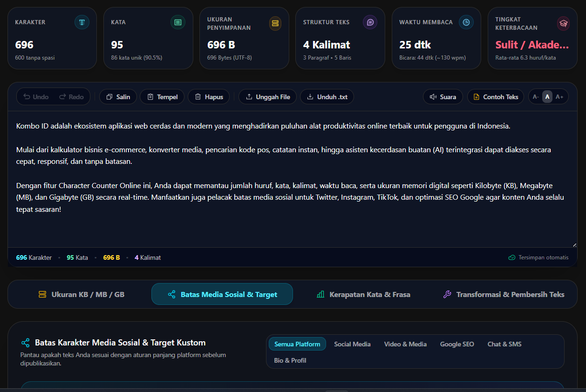Click the 600 tanpa spasi text
Screen dimensions: 586x392
tap(35, 58)
